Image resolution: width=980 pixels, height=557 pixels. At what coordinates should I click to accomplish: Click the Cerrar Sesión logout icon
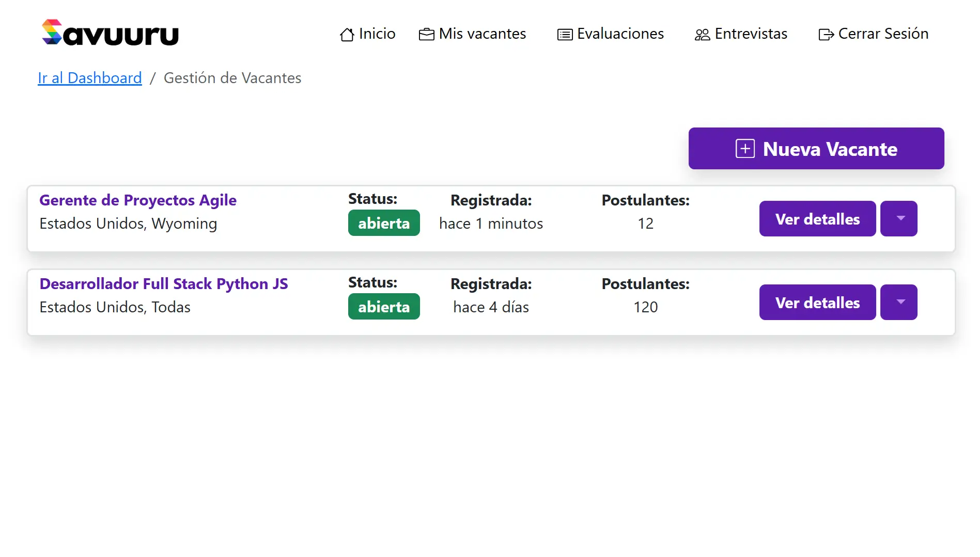[827, 34]
